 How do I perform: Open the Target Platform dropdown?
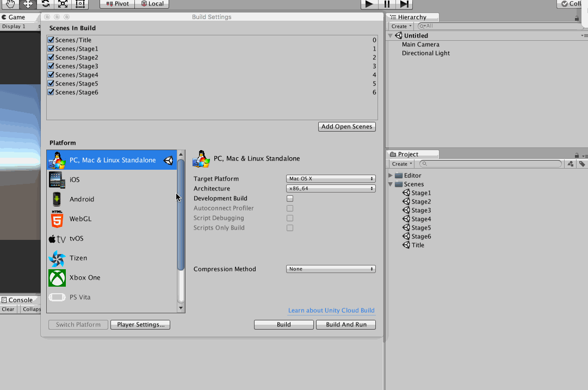point(330,178)
